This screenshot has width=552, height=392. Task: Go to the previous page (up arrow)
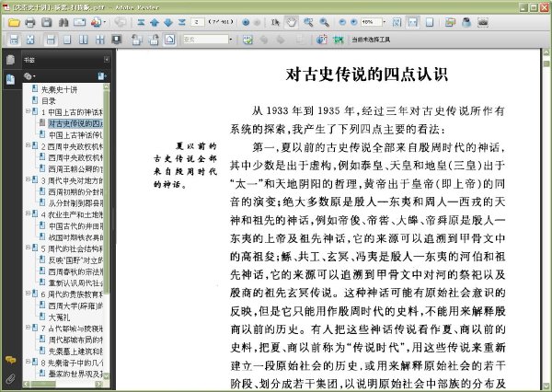(x=155, y=22)
